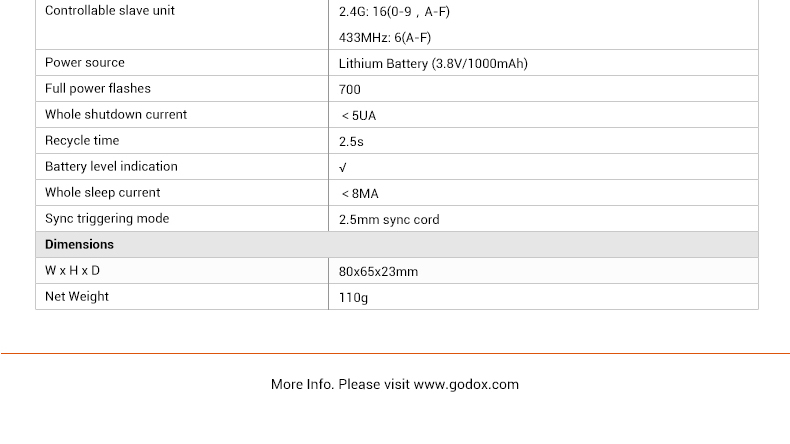Select the 80x65x23mm dimensions value
The width and height of the screenshot is (790, 444).
(379, 271)
